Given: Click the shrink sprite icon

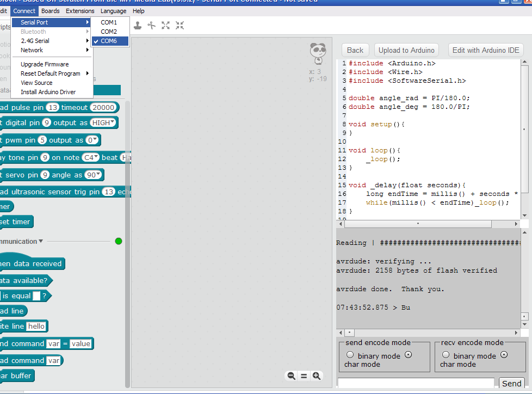Looking at the screenshot, I should pyautogui.click(x=180, y=25).
